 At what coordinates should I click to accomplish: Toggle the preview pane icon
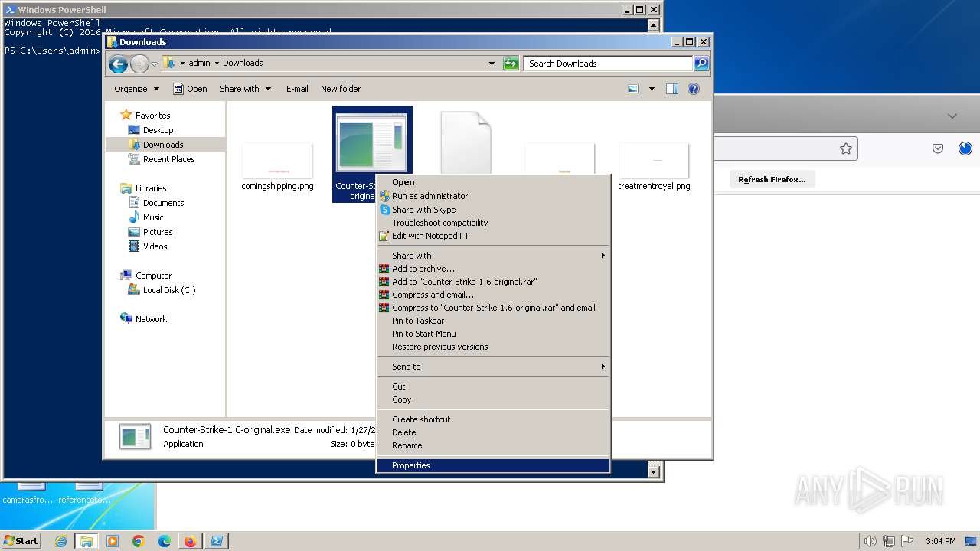(x=672, y=89)
